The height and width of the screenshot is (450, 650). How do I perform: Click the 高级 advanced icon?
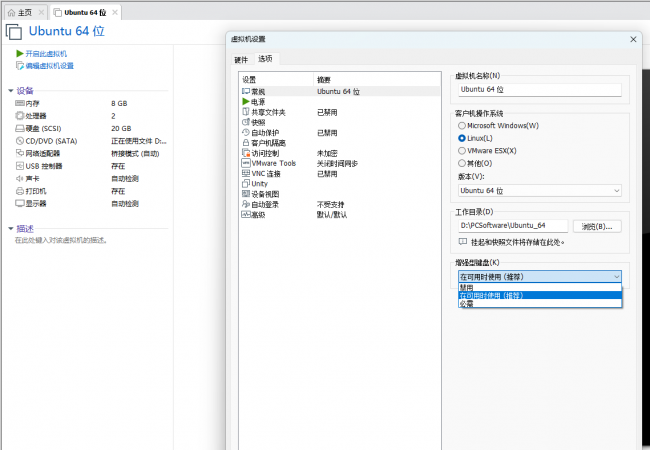(246, 215)
